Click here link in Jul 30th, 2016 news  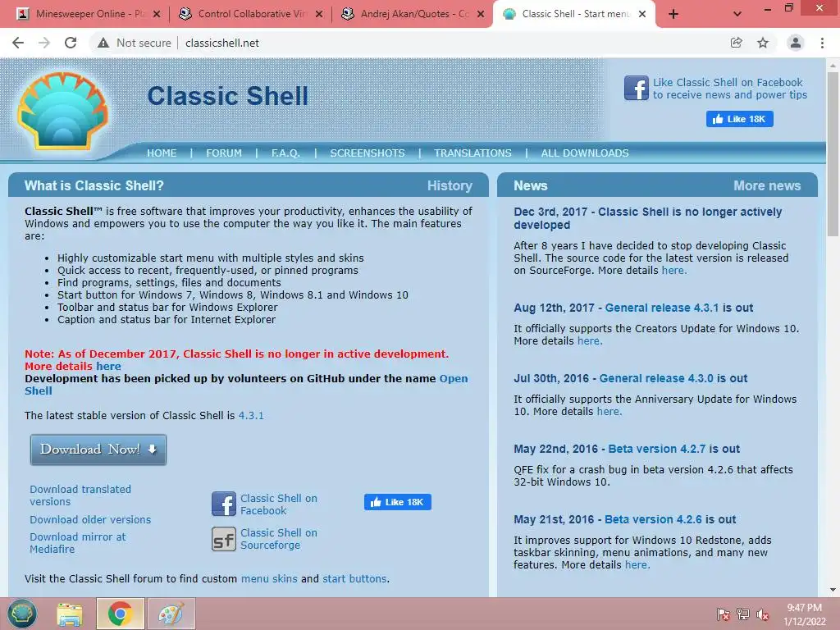click(609, 412)
